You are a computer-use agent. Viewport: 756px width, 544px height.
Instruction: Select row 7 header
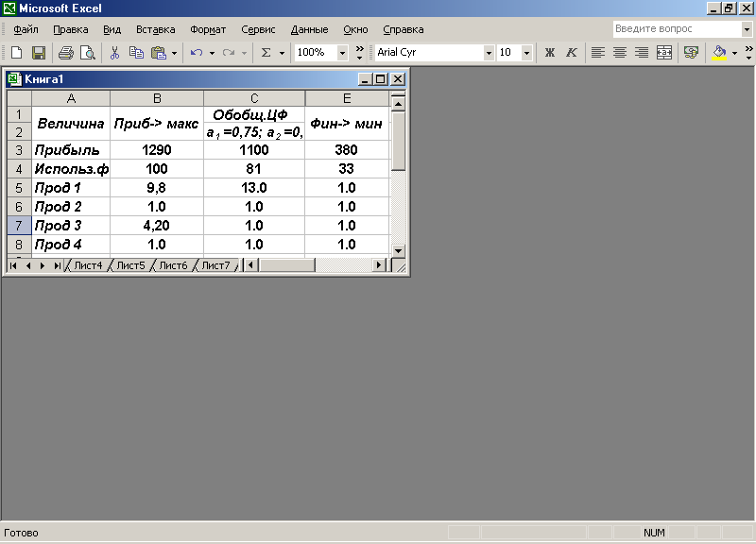(19, 226)
